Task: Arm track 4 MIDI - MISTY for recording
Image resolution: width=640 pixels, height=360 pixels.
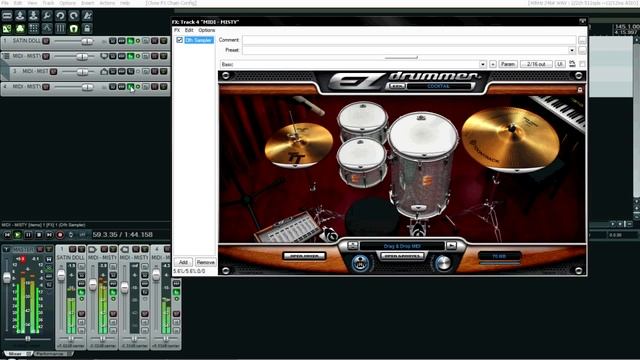Action: click(46, 87)
